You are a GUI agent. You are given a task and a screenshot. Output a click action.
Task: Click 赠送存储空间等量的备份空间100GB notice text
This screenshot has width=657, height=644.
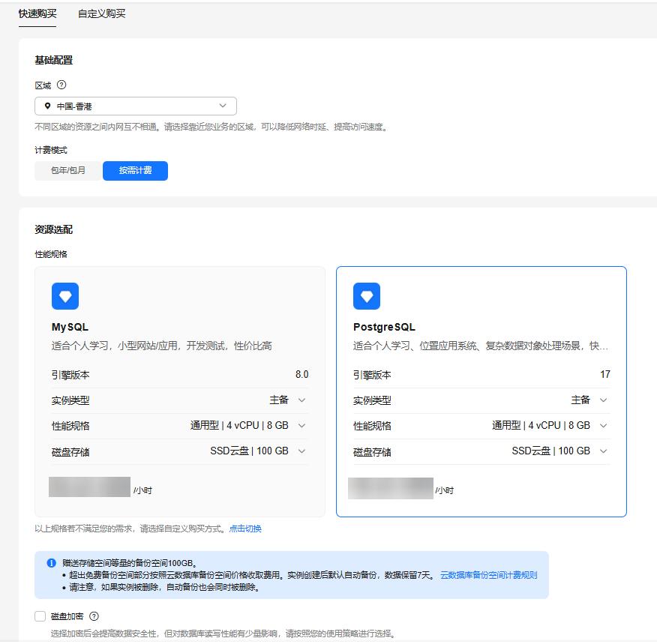click(130, 563)
